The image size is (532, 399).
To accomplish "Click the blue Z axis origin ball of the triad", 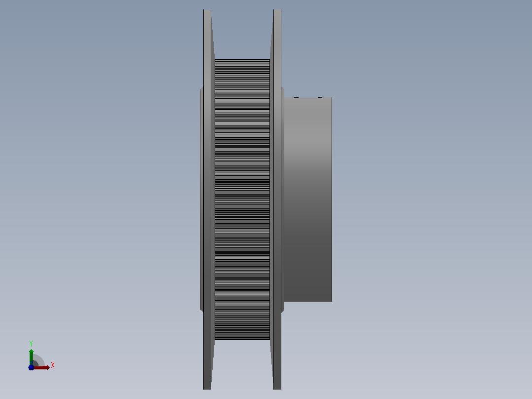I will pyautogui.click(x=31, y=367).
